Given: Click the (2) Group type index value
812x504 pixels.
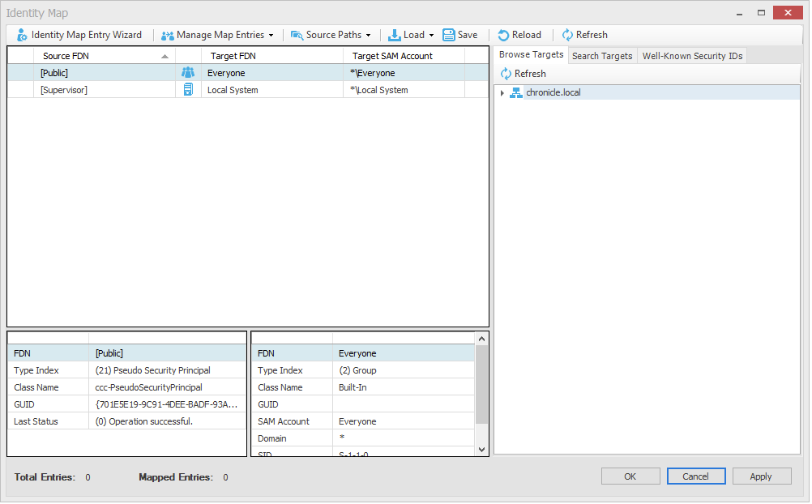Looking at the screenshot, I should tap(404, 370).
